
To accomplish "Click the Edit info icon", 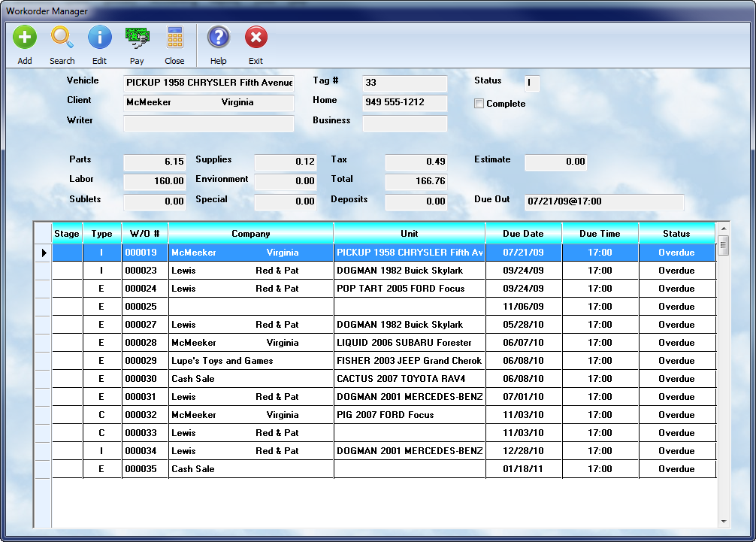I will [x=99, y=38].
